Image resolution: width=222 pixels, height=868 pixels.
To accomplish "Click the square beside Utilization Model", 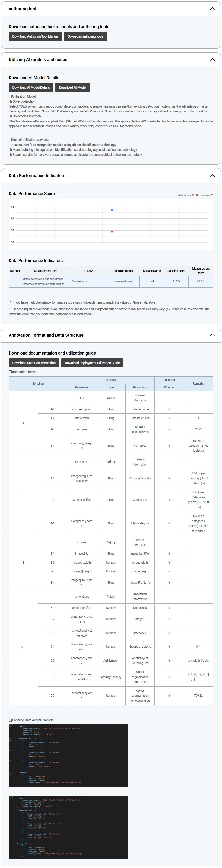I will (x=10, y=96).
